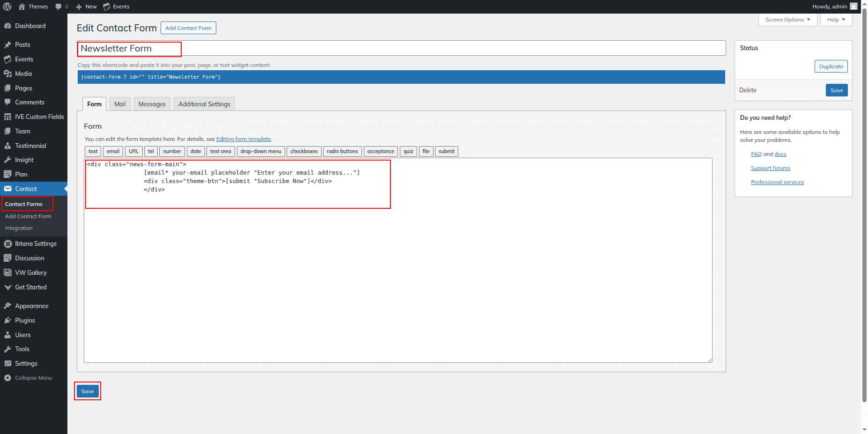The width and height of the screenshot is (868, 434).
Task: Click the Dashboard gauge icon in the sidebar
Action: [x=7, y=26]
